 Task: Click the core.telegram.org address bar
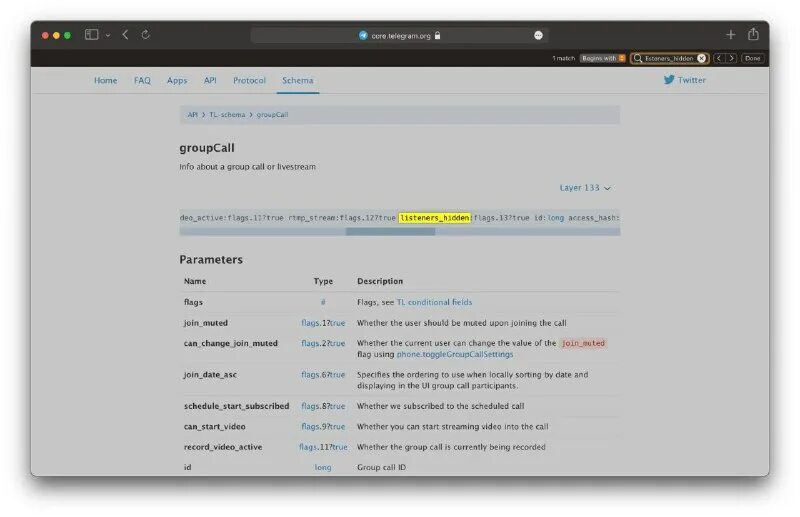click(399, 35)
